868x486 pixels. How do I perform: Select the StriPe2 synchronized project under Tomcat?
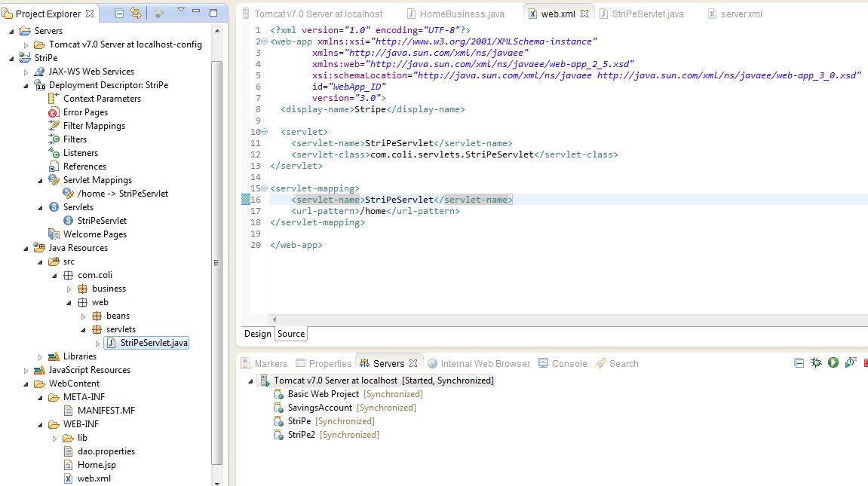(x=301, y=435)
